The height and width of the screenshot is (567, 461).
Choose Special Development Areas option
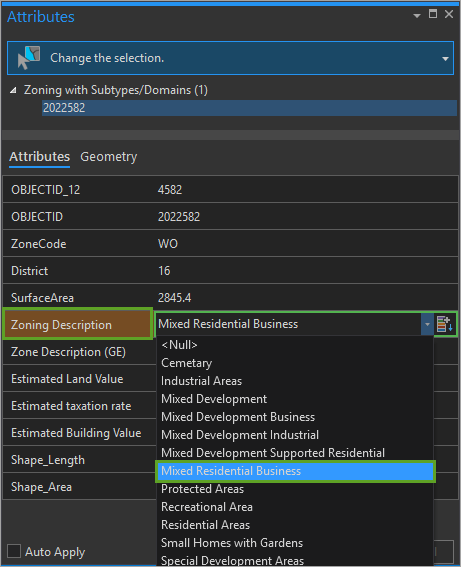(295, 560)
